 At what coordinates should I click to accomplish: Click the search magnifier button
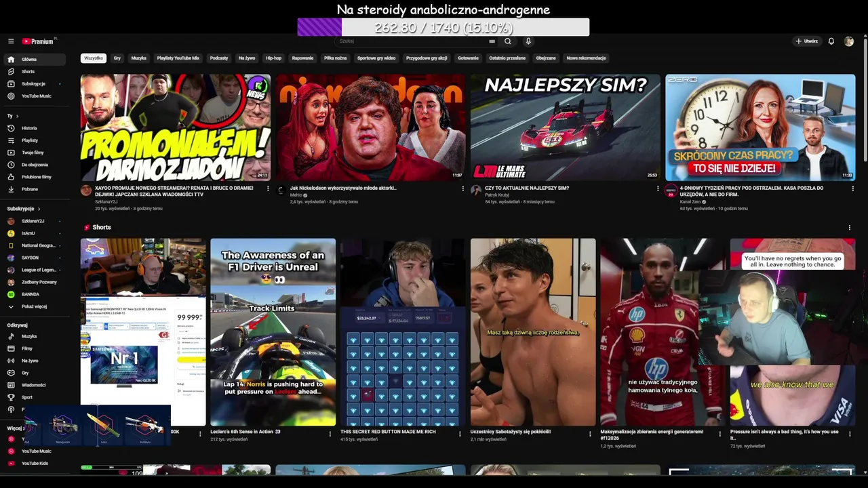pyautogui.click(x=507, y=41)
